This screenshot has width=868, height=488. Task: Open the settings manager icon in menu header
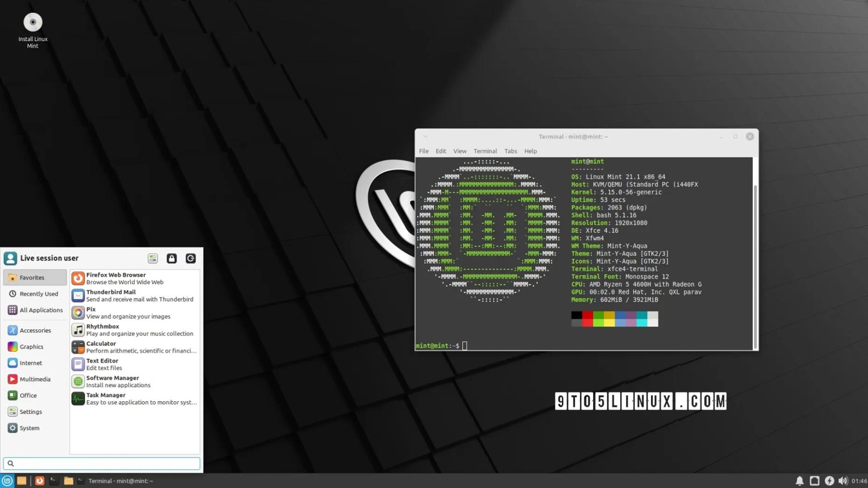point(153,258)
